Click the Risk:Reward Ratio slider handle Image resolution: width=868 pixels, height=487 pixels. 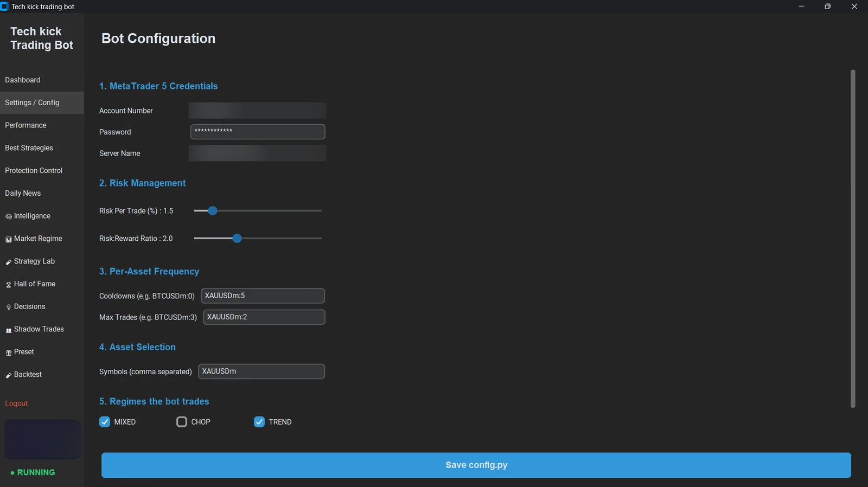[x=237, y=238]
